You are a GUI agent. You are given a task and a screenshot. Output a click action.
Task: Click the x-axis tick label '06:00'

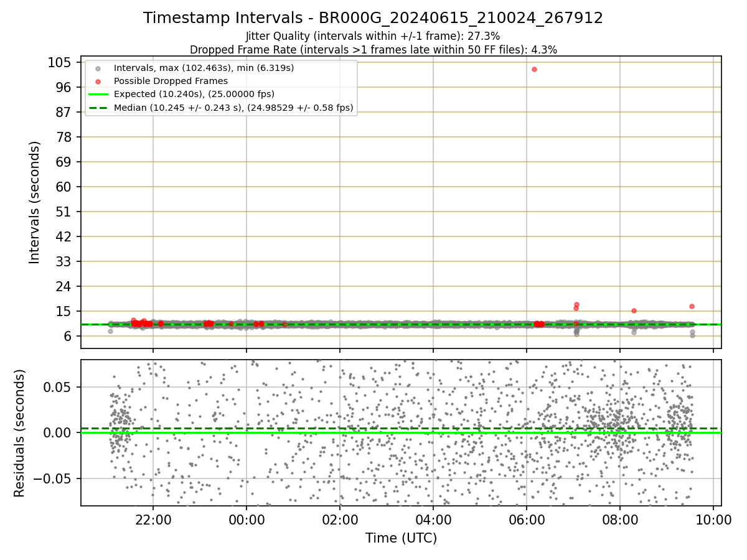(x=527, y=520)
